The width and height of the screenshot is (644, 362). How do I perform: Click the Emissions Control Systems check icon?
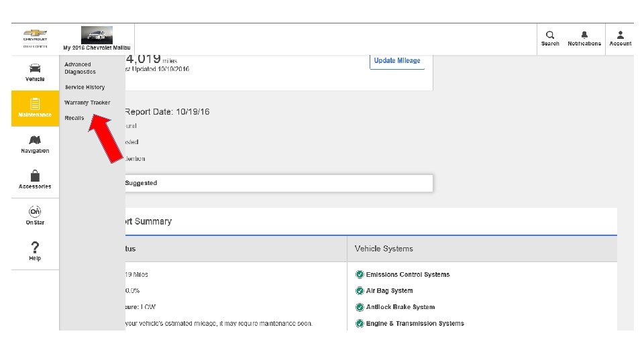tap(360, 275)
